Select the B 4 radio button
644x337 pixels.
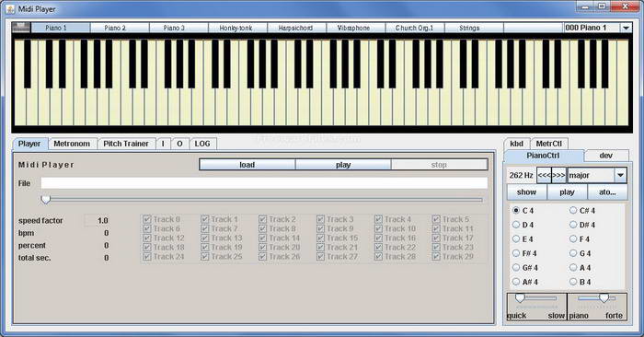[x=573, y=282]
